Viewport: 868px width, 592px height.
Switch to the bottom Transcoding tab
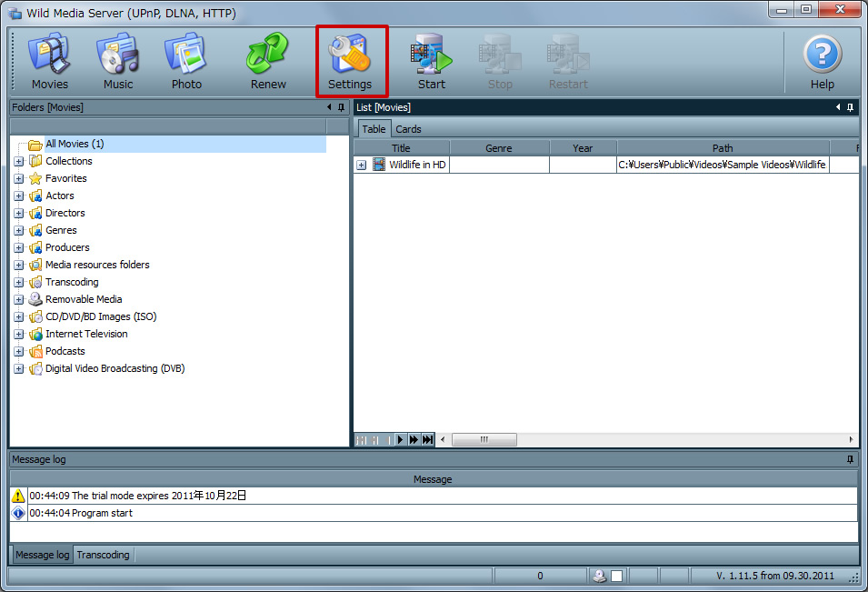pyautogui.click(x=103, y=555)
